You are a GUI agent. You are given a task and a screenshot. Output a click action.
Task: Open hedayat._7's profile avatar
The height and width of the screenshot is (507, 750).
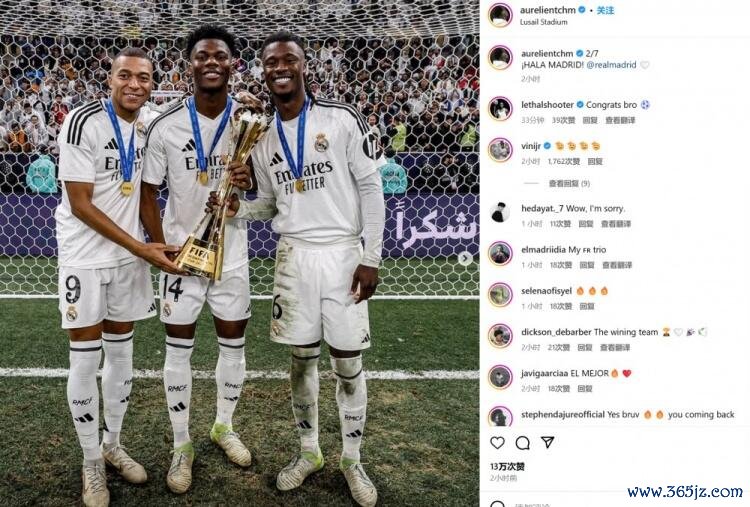500,212
